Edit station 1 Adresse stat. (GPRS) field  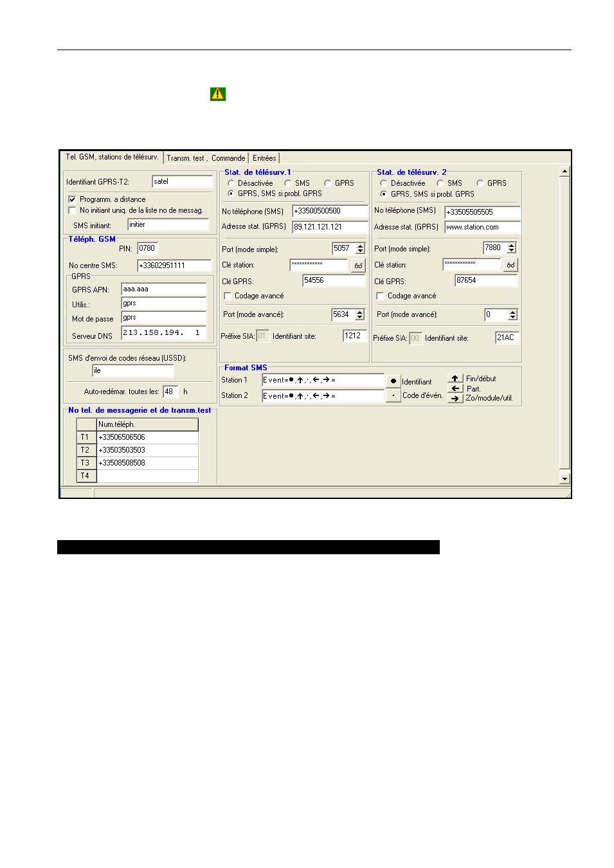330,227
